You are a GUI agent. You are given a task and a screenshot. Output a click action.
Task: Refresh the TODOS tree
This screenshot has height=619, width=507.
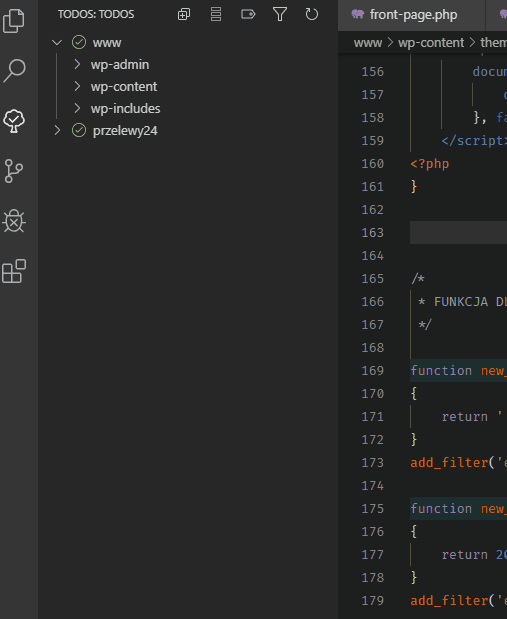312,15
